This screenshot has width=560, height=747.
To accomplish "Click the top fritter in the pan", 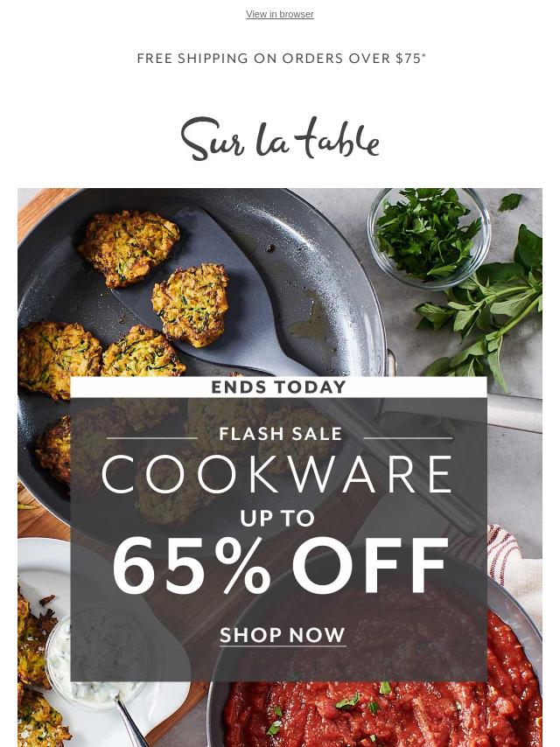I will (x=129, y=248).
